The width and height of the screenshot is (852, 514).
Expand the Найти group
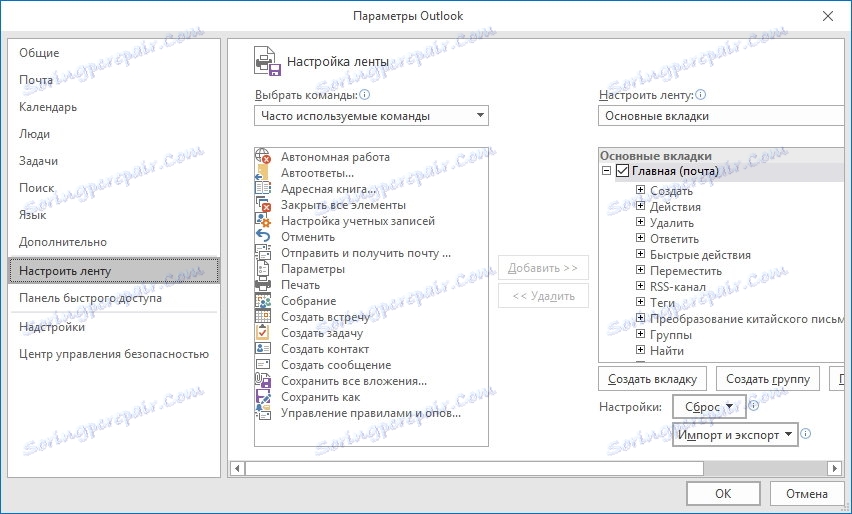pos(641,349)
